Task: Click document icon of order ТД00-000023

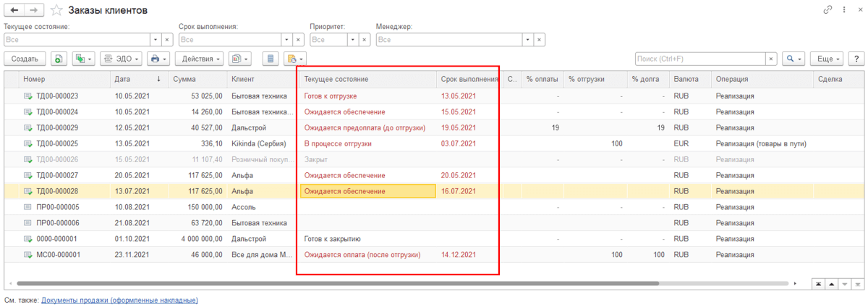Action: [x=28, y=96]
